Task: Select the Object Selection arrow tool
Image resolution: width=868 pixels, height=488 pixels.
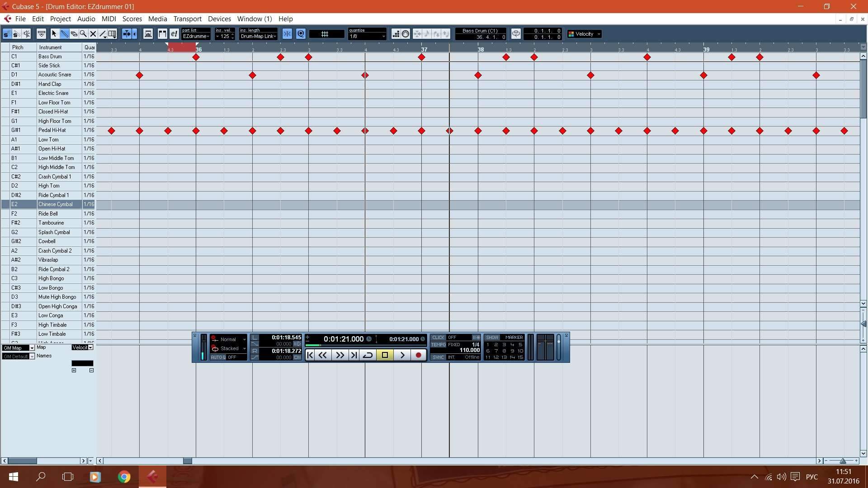Action: (x=54, y=34)
